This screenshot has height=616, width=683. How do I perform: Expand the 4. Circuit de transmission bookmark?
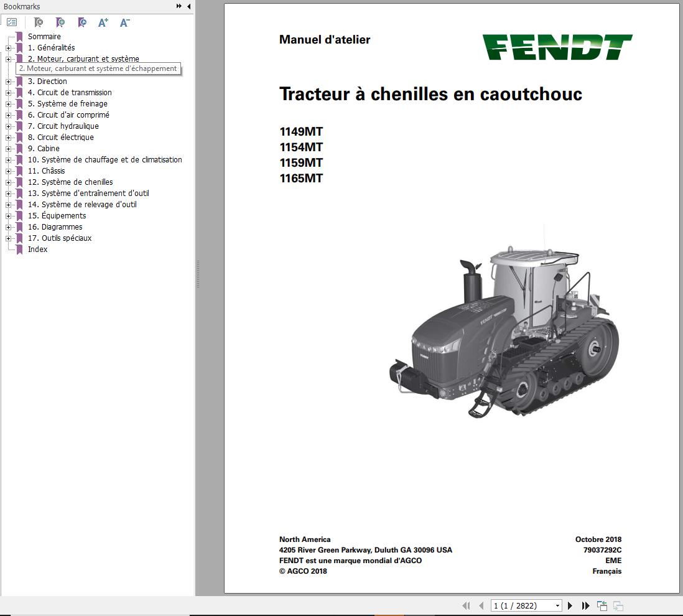coord(8,93)
